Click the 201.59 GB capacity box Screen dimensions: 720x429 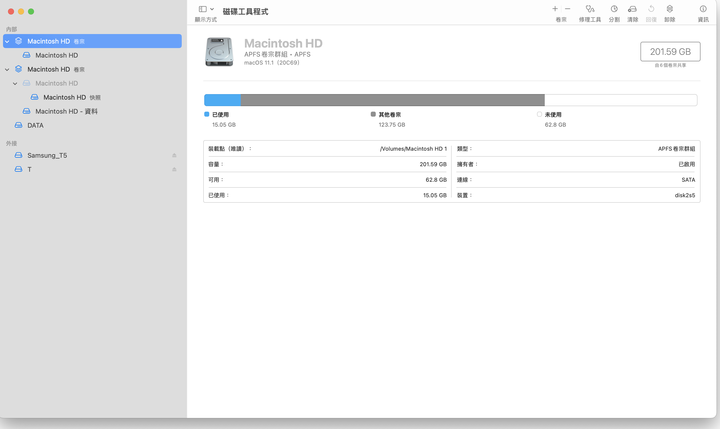670,51
